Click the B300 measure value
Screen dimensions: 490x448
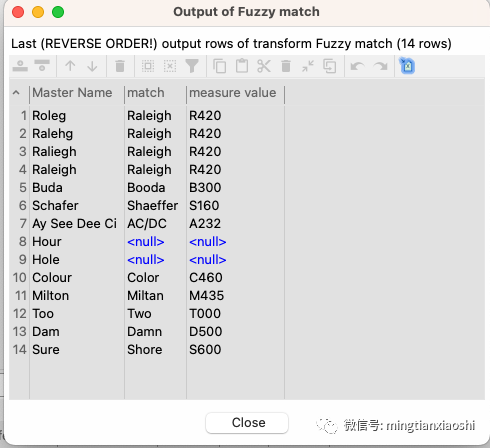(205, 188)
